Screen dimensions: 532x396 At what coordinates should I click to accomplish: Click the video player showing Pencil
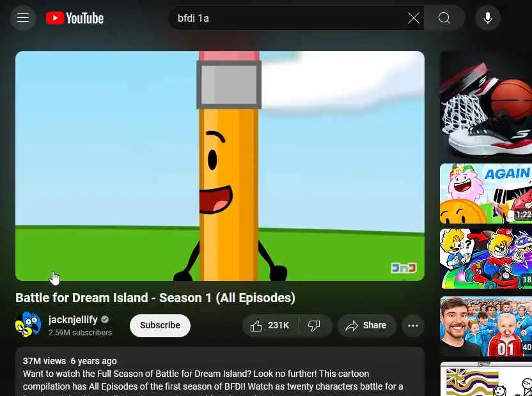[220, 166]
